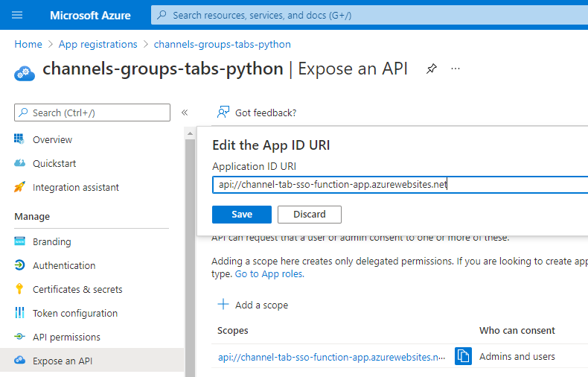Viewport: 588px width, 377px height.
Task: Open the scope api://channel-tab-sso-function-app link
Action: click(x=331, y=357)
